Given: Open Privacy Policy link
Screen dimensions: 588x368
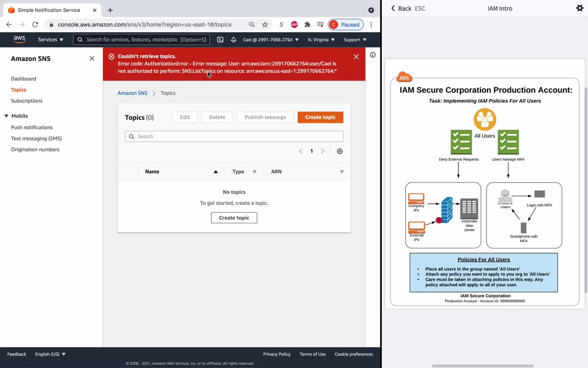Looking at the screenshot, I should pos(277,354).
